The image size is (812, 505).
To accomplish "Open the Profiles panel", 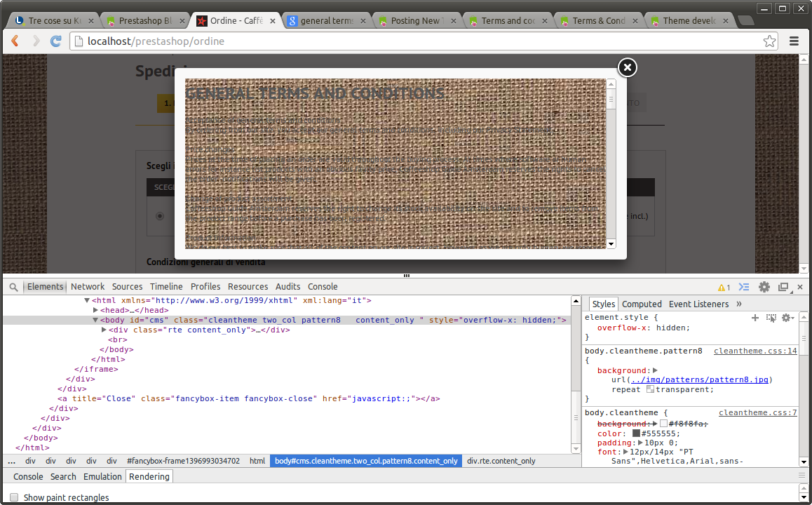I will 205,286.
